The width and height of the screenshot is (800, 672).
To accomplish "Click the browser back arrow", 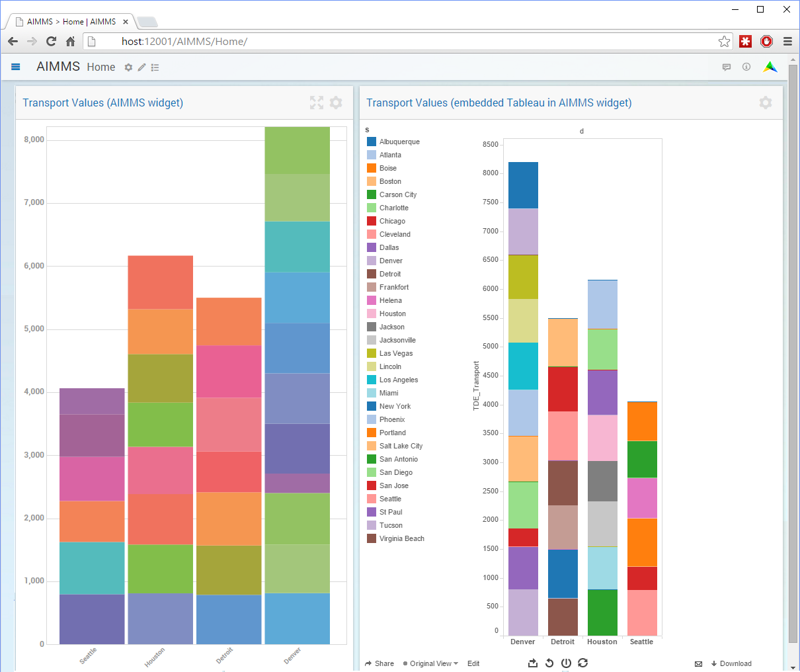I will pyautogui.click(x=13, y=41).
